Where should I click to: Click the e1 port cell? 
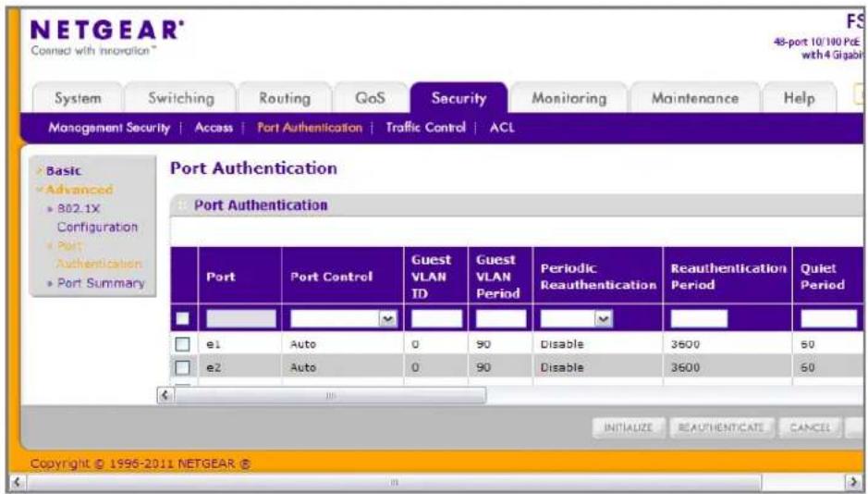(214, 344)
